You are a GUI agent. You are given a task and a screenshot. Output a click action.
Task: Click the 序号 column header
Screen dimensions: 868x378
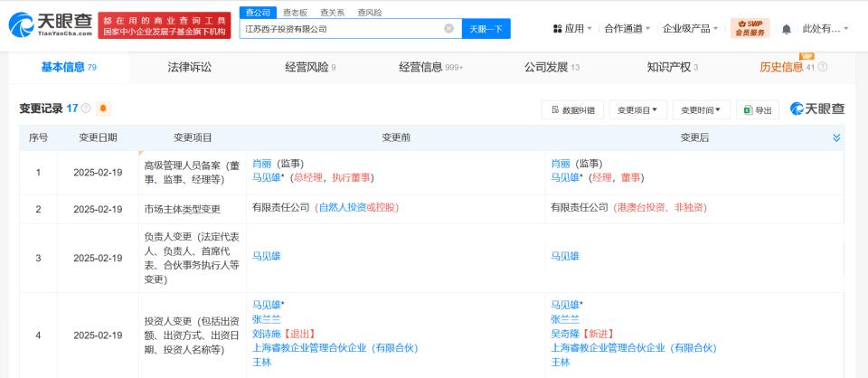click(x=38, y=137)
